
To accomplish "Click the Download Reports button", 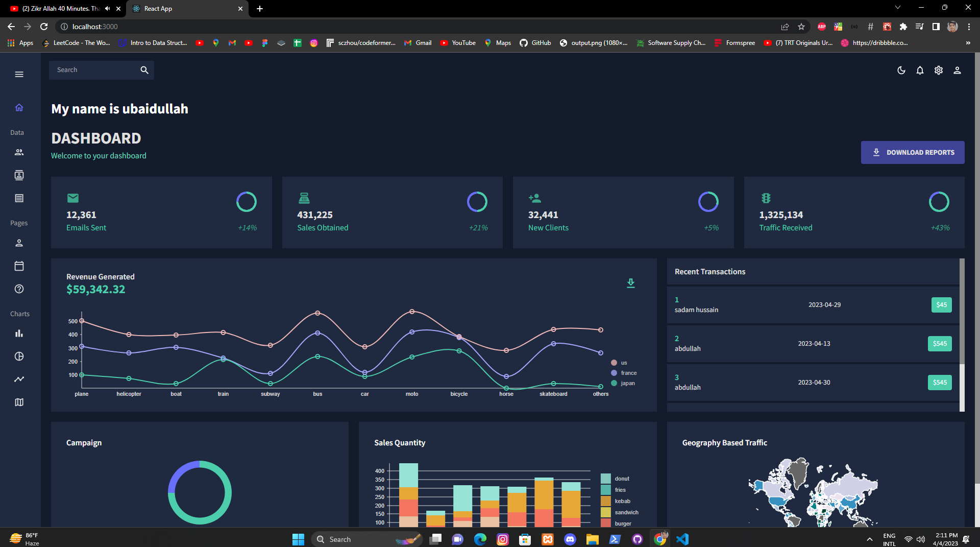I will (x=913, y=152).
